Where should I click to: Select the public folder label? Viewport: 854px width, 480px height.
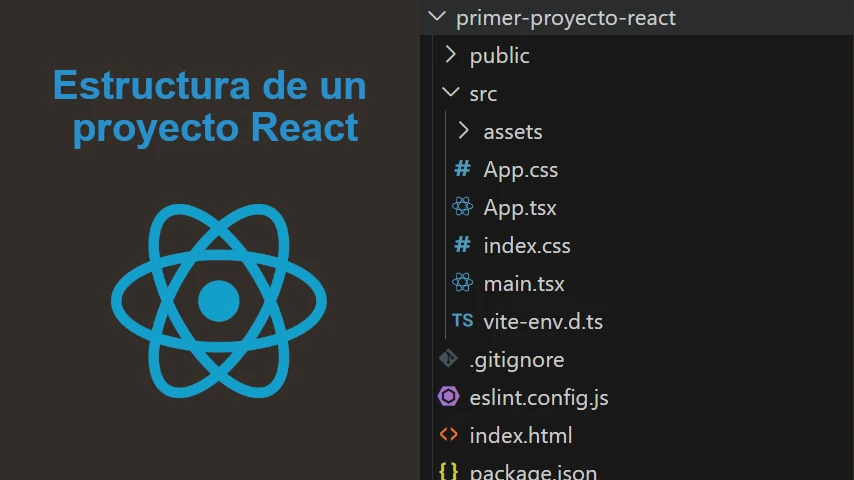click(499, 56)
